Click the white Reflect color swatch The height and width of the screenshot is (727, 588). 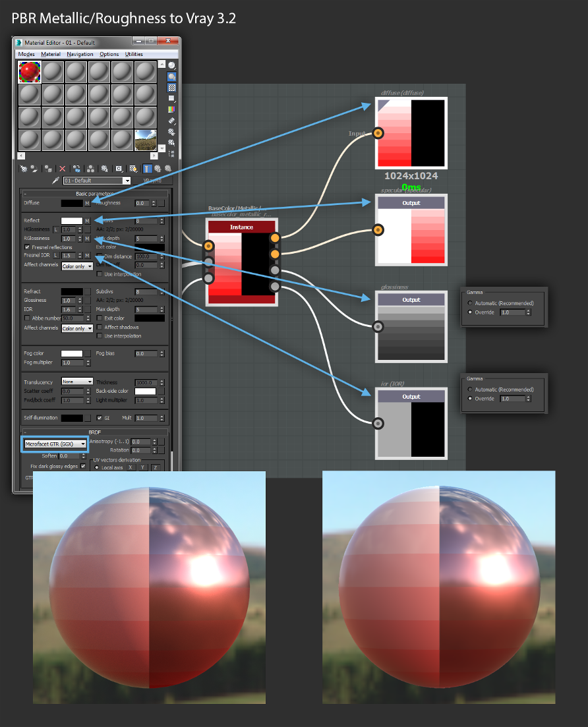tap(72, 221)
